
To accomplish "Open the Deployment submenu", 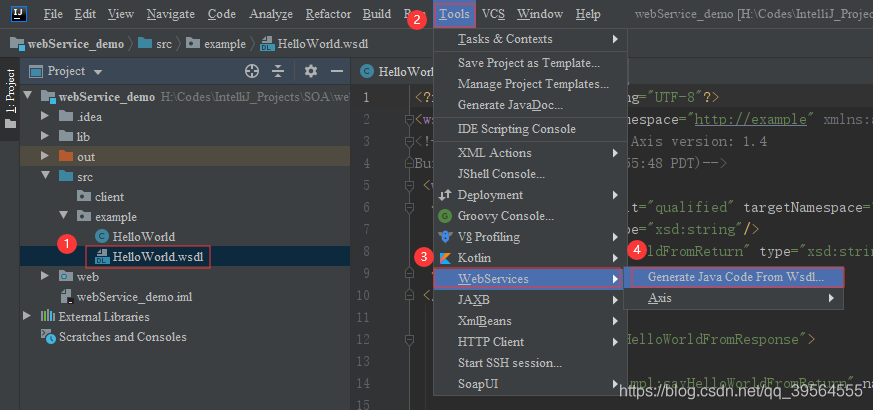I will tap(490, 195).
